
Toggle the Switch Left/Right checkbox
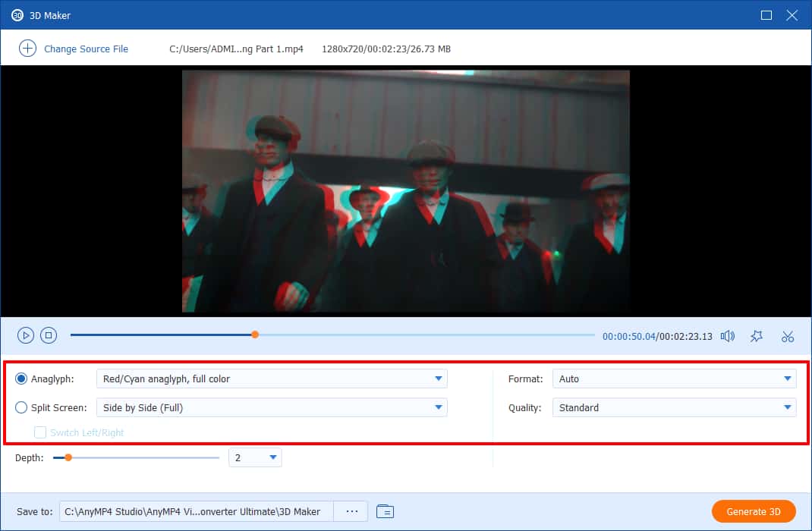(40, 432)
